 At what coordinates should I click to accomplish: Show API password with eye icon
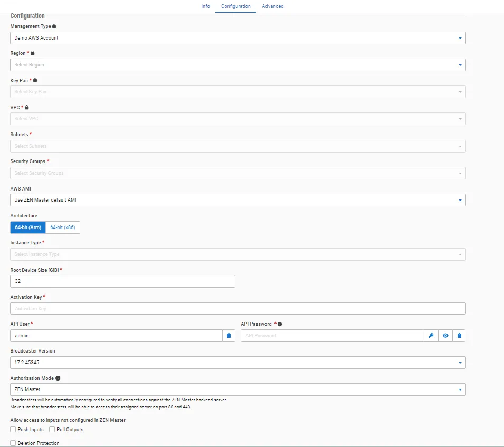(445, 336)
